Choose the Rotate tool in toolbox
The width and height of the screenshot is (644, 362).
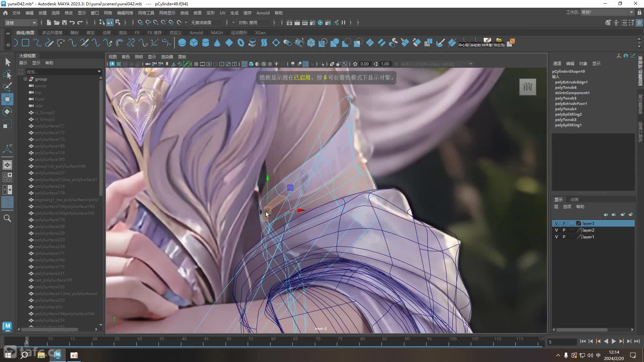tap(7, 112)
